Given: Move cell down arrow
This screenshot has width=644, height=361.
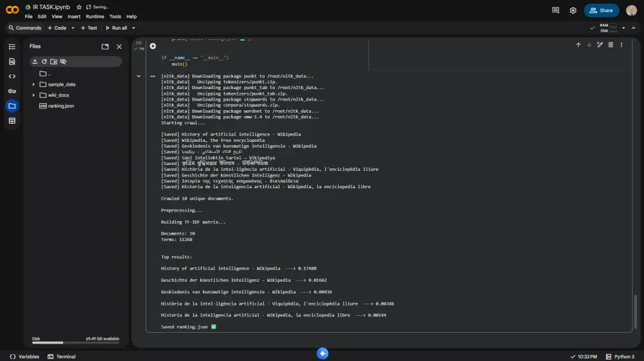Looking at the screenshot, I should tap(589, 45).
